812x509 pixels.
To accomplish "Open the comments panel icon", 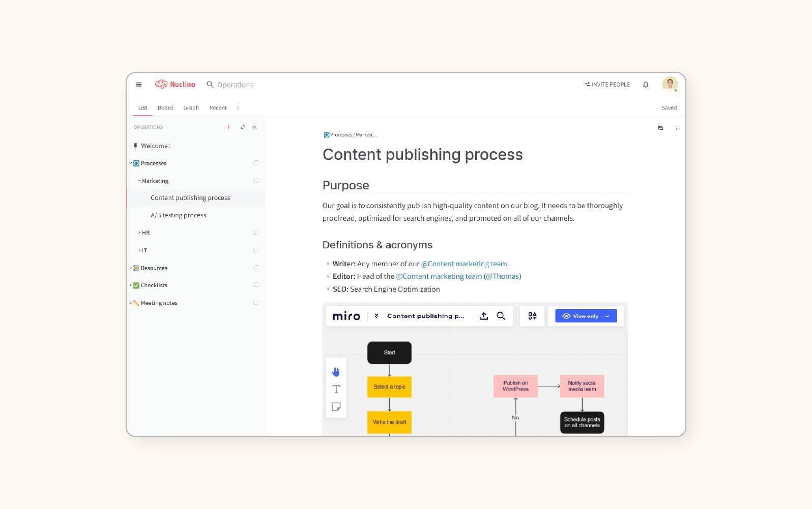I will tap(660, 128).
